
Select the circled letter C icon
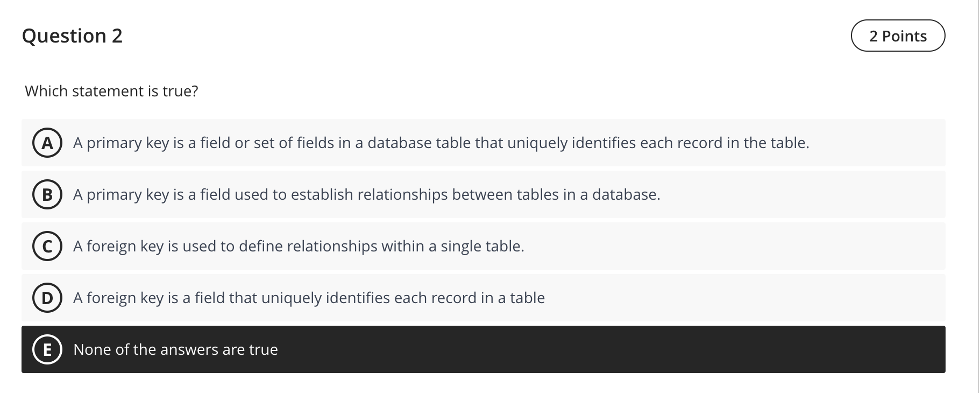pyautogui.click(x=47, y=247)
